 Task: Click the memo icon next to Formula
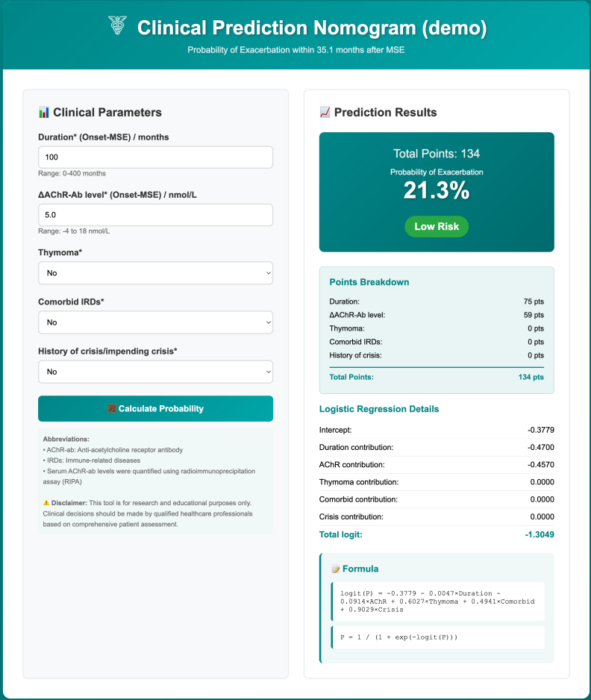pos(335,569)
